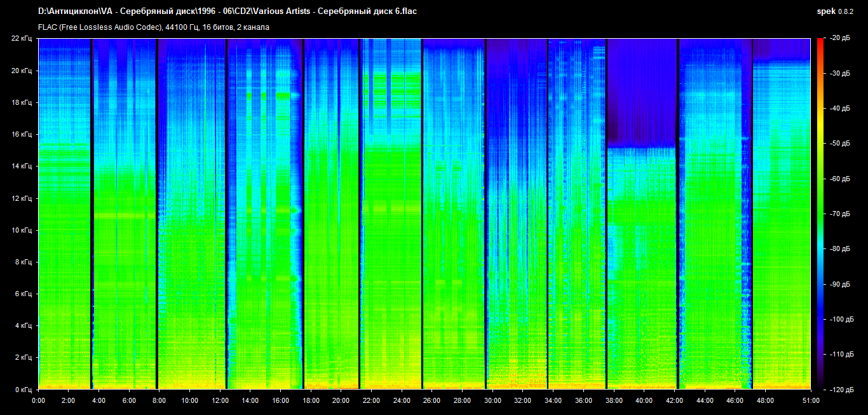Click the 0:00 time axis label
Viewport: 868px width, 415px height.
tap(38, 400)
